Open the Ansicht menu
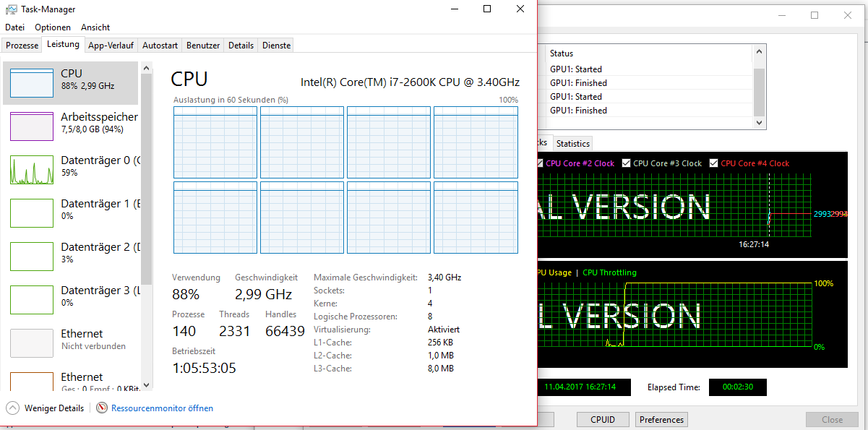Screen dimensions: 868x430 pyautogui.click(x=95, y=27)
